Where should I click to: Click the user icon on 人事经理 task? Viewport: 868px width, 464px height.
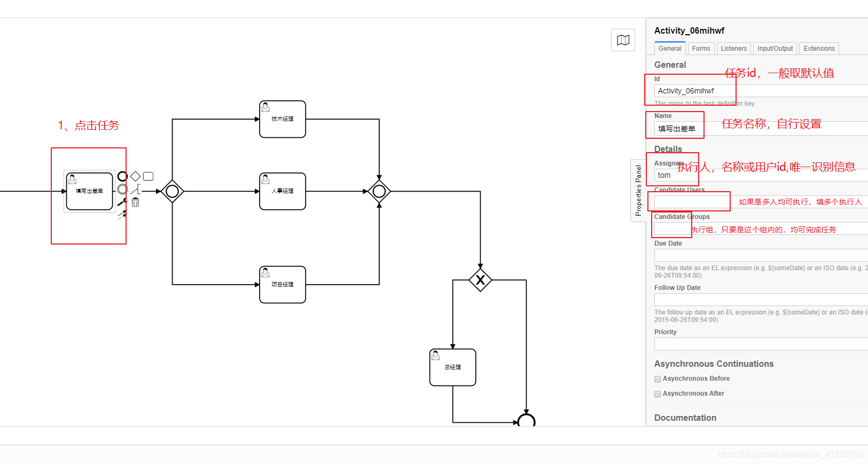265,179
